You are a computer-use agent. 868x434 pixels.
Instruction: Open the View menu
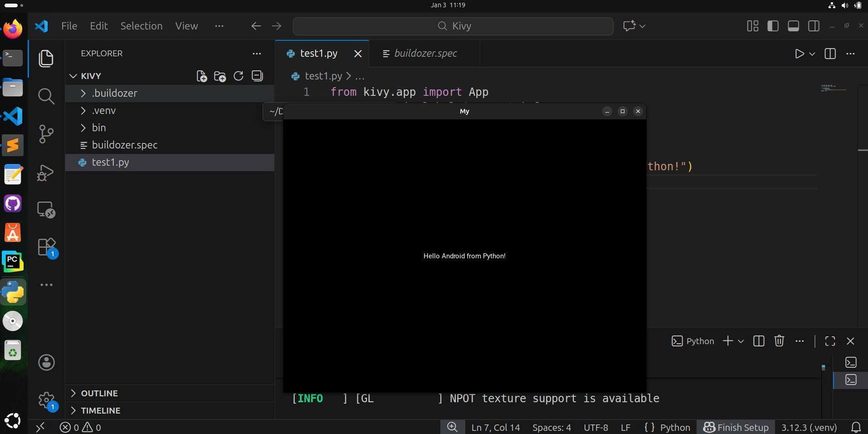(186, 26)
